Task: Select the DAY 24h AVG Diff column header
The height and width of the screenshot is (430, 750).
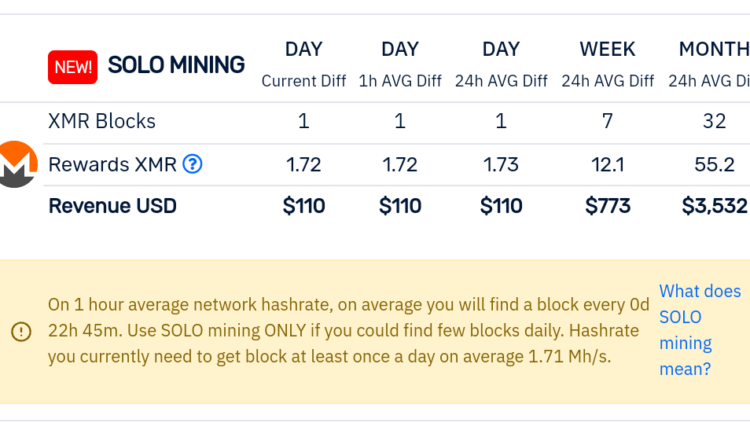Action: pyautogui.click(x=500, y=64)
